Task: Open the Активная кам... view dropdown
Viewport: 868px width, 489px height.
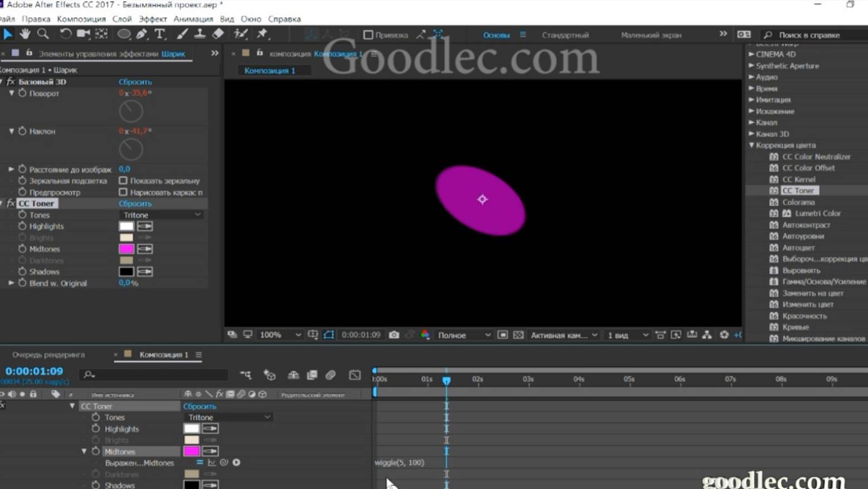Action: coord(564,335)
